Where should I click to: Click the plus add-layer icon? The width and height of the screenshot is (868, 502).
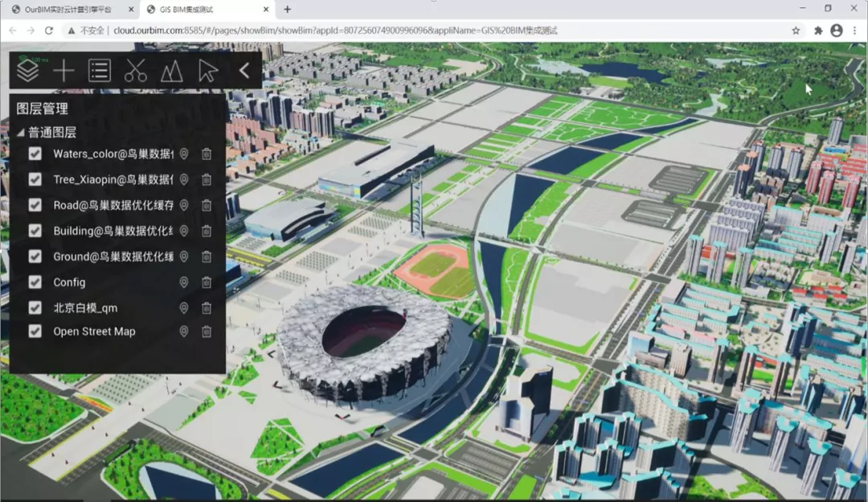(63, 71)
